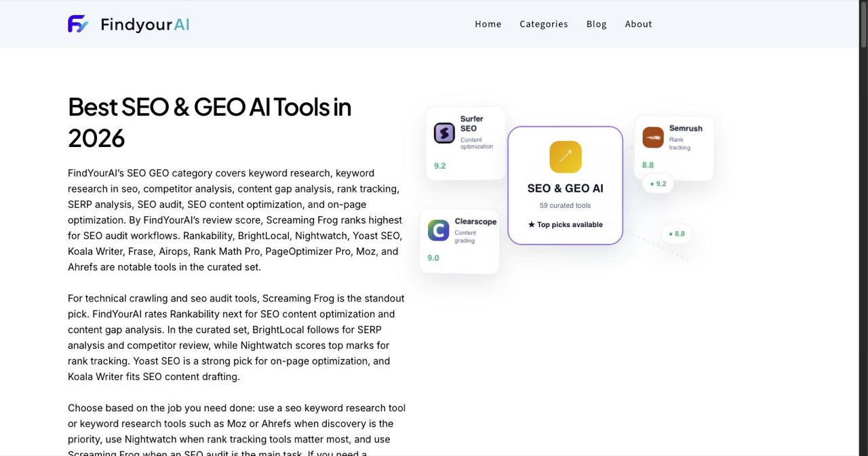
Task: Click Semrush Rank tracking subtitle
Action: 680,144
